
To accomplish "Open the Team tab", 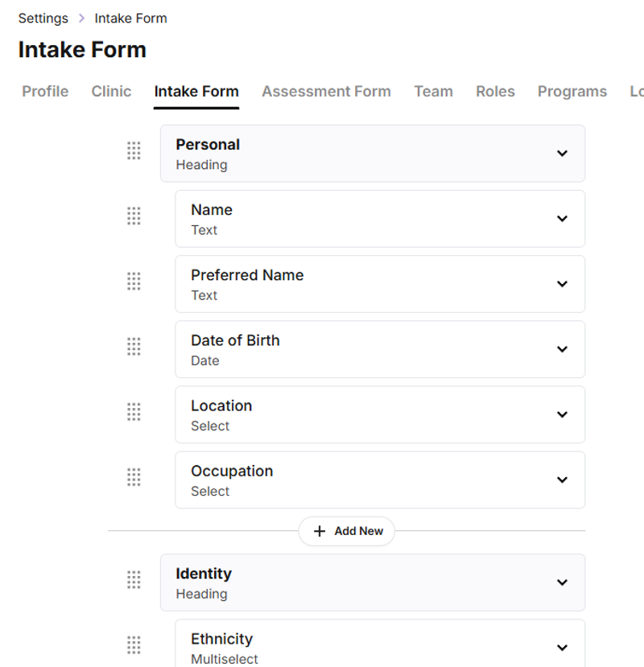I will [x=433, y=91].
